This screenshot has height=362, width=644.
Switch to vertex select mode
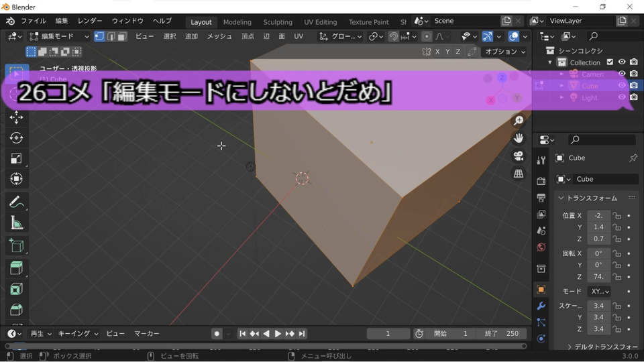[99, 36]
